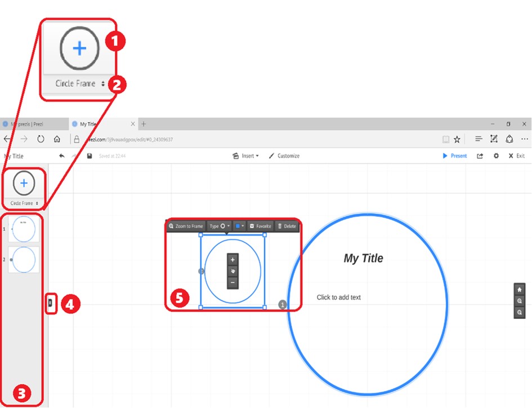The image size is (532, 408).
Task: Open the settings gear in Prezi toolbar
Action: tap(496, 156)
